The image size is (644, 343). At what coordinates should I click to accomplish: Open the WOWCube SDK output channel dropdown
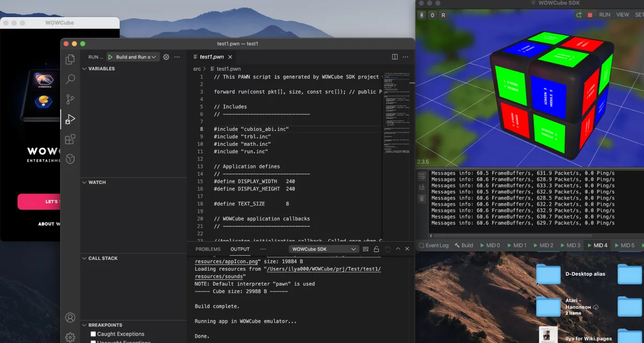pos(323,249)
